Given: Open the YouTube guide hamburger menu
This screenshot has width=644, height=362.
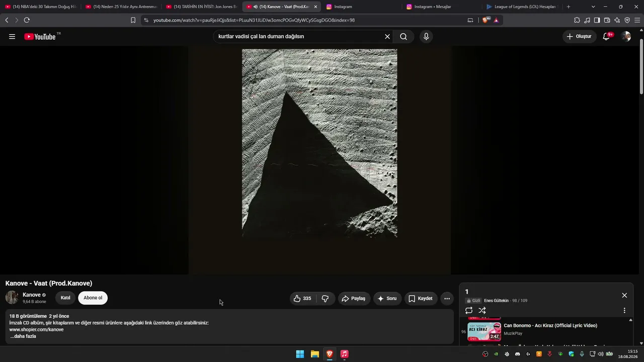Looking at the screenshot, I should point(12,36).
